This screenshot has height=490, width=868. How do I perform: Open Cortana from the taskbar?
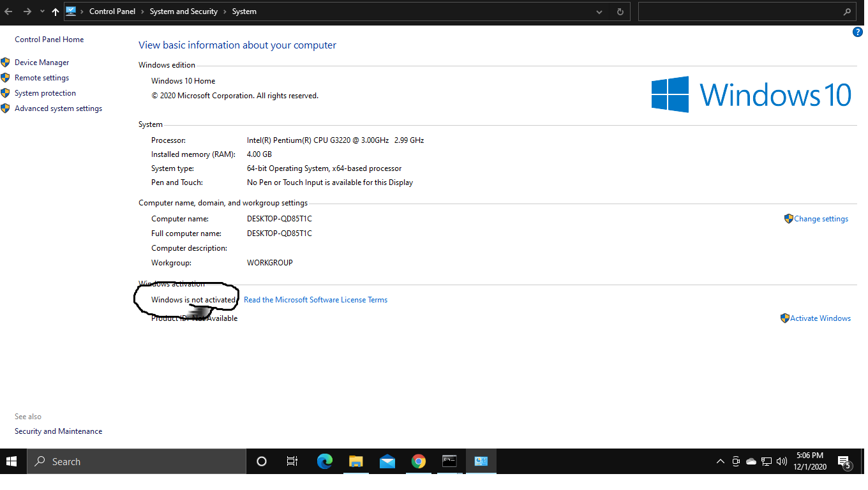pos(261,461)
